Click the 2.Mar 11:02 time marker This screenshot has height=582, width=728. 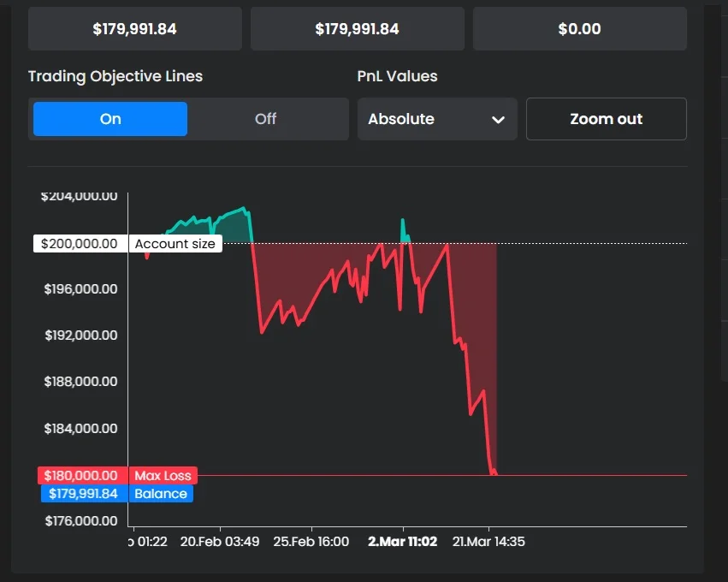click(402, 542)
